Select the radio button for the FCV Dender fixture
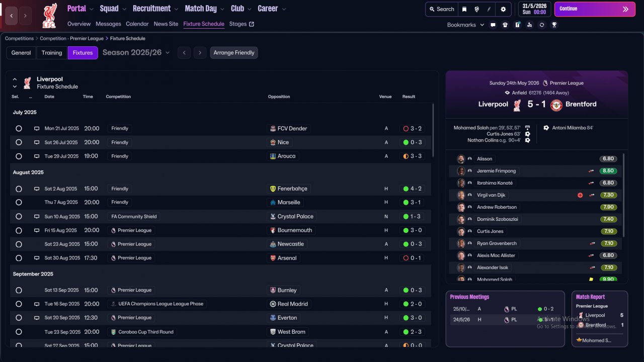Image resolution: width=644 pixels, height=362 pixels. click(x=19, y=129)
